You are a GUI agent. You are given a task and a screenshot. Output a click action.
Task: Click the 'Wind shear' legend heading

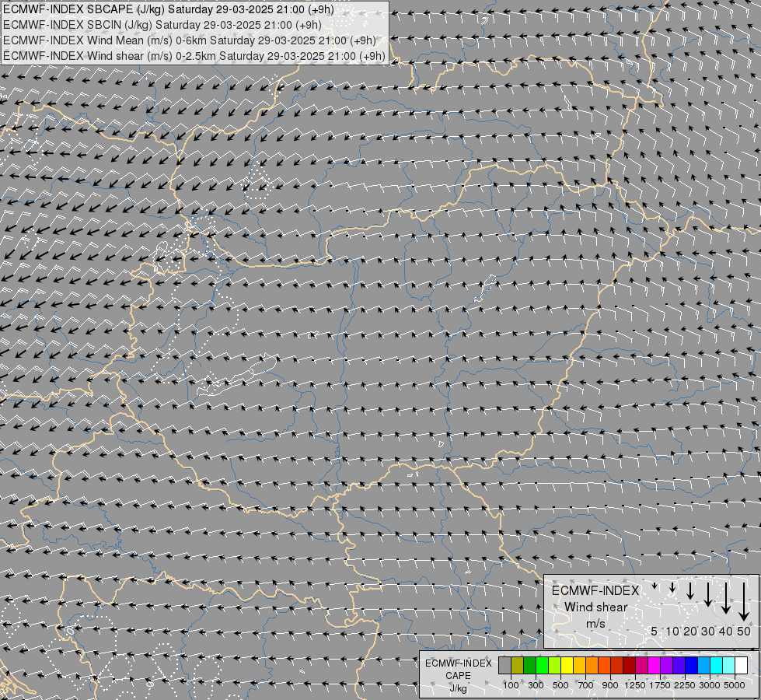(596, 607)
